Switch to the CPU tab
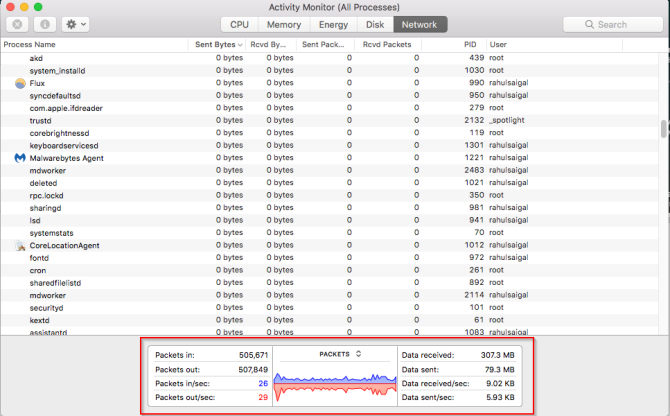 (239, 24)
